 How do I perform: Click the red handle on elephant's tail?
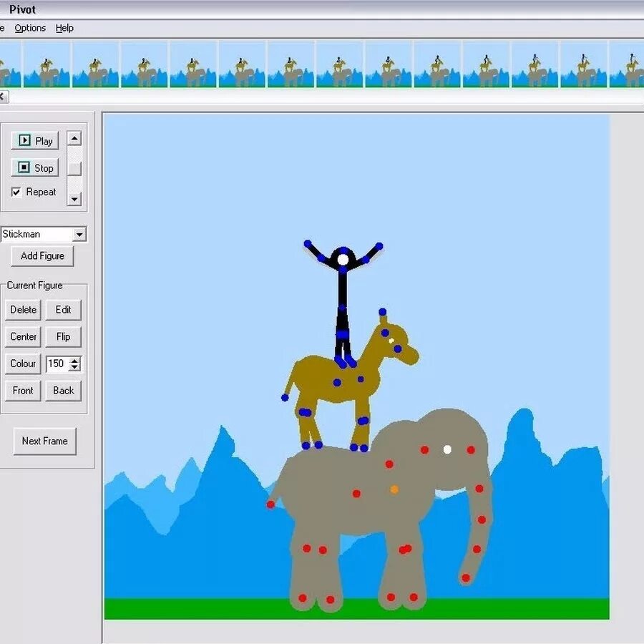click(270, 504)
